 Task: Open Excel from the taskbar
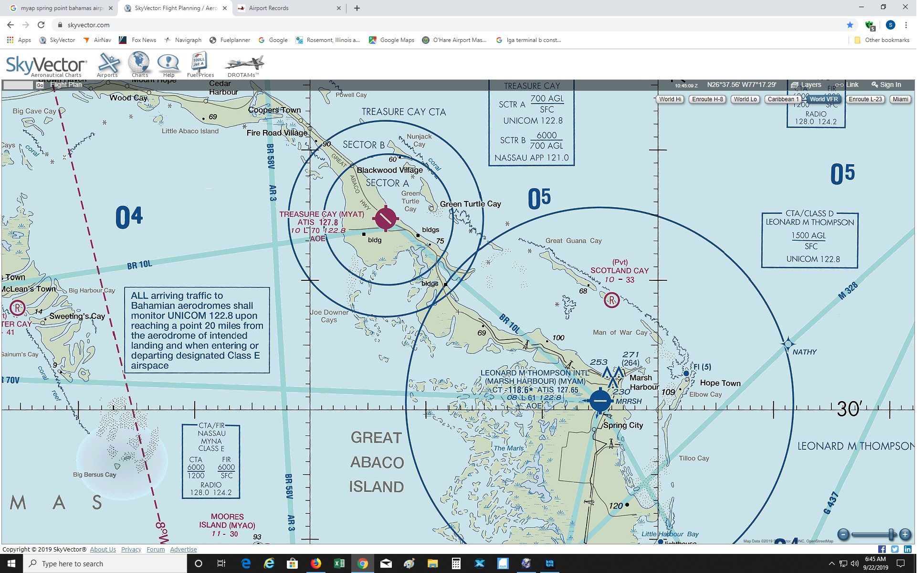click(339, 563)
